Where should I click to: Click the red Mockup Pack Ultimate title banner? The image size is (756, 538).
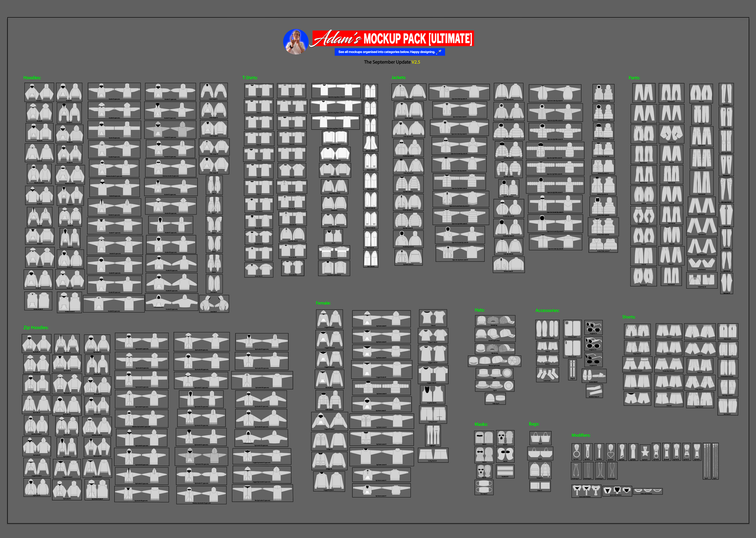coord(393,38)
